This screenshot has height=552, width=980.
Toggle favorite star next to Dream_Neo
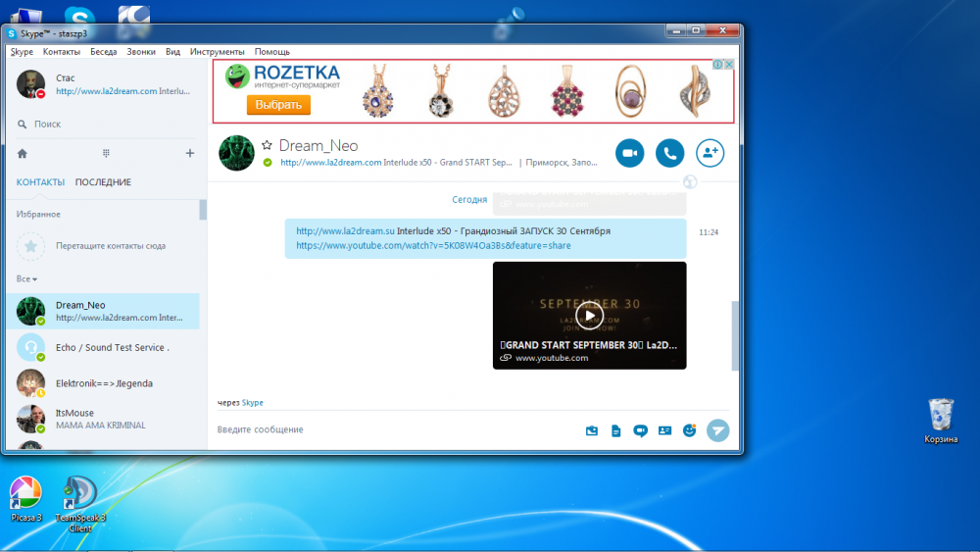pos(267,145)
